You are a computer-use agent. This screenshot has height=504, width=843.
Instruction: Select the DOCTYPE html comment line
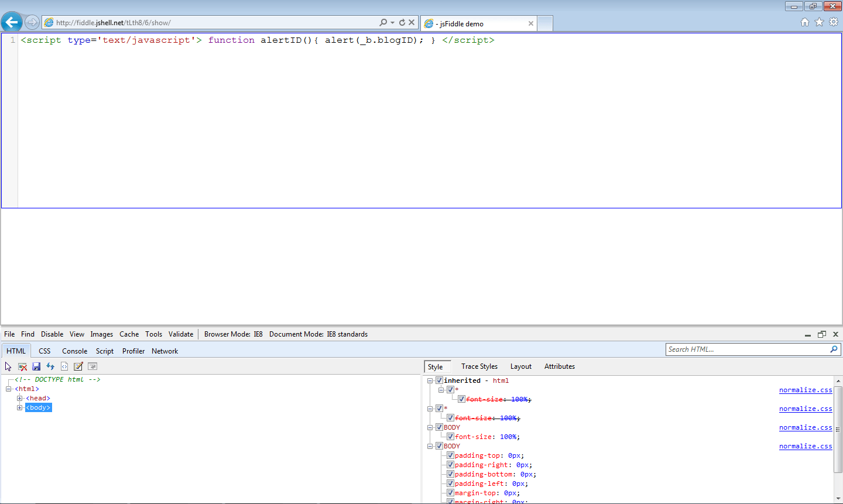point(57,379)
